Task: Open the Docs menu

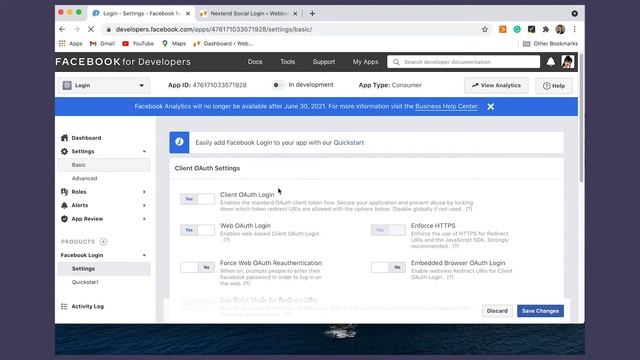Action: 255,62
